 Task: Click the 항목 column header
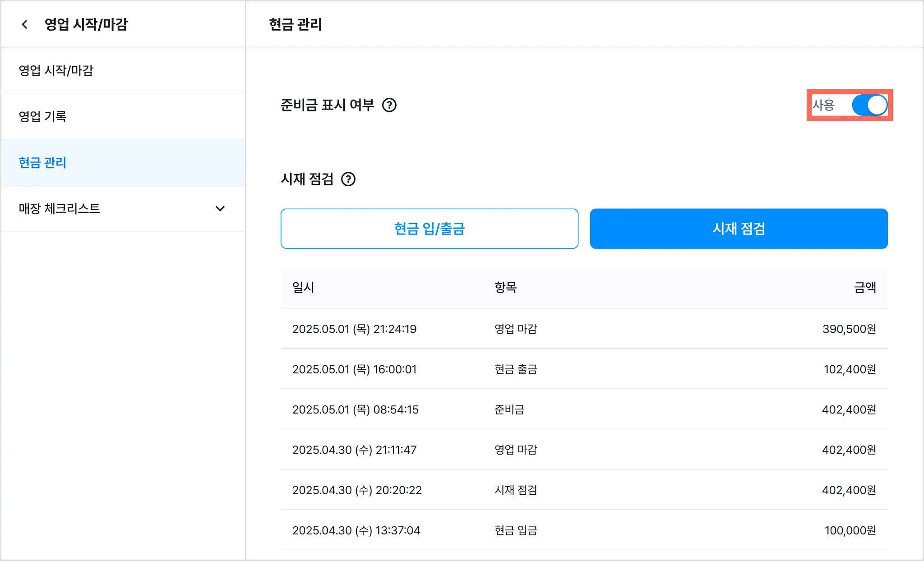(505, 287)
